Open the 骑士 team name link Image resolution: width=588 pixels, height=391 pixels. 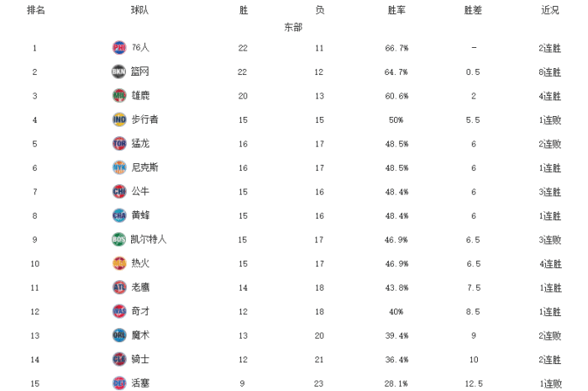coord(140,359)
